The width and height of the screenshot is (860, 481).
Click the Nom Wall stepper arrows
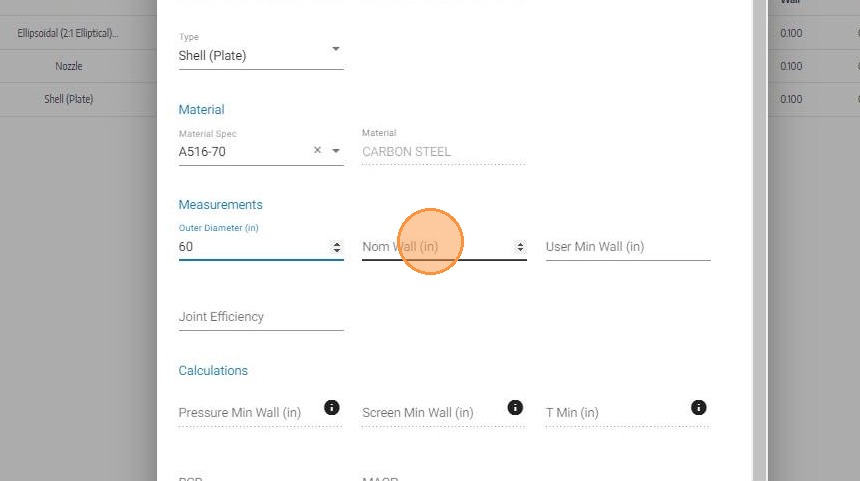[520, 247]
